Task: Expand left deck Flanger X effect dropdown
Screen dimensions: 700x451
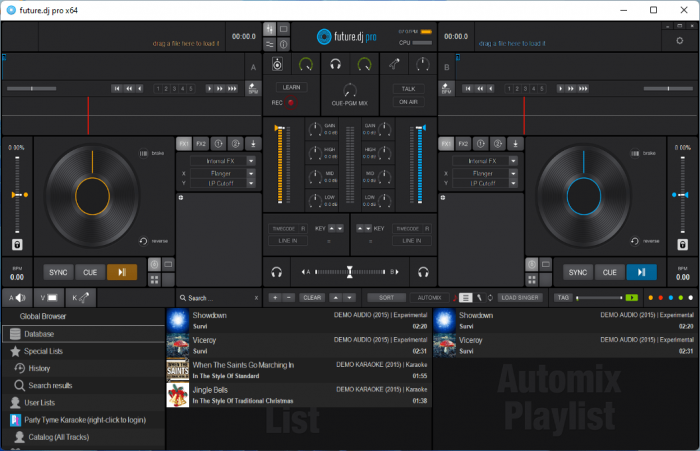Action: click(x=222, y=173)
